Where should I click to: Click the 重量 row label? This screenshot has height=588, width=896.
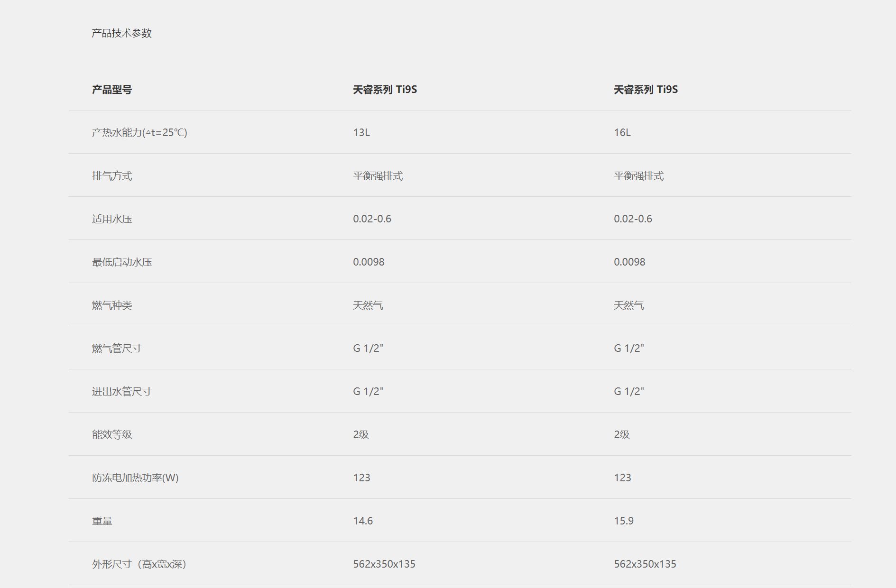pos(102,521)
